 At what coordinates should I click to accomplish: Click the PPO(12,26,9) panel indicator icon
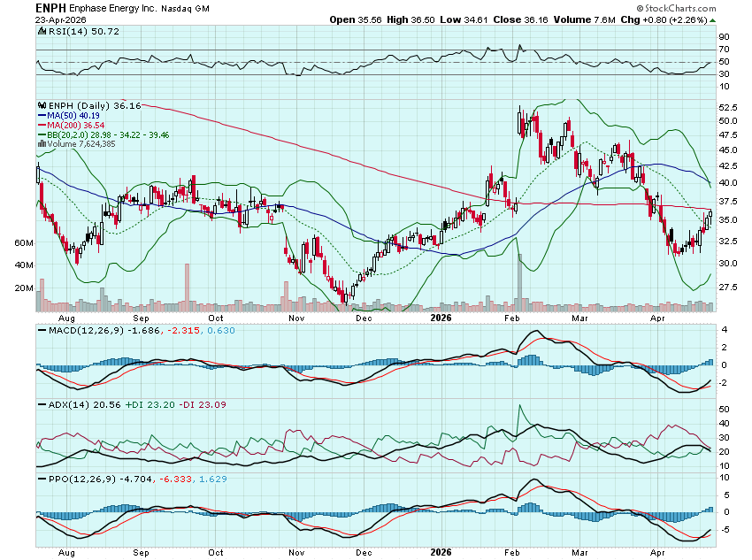coord(41,479)
